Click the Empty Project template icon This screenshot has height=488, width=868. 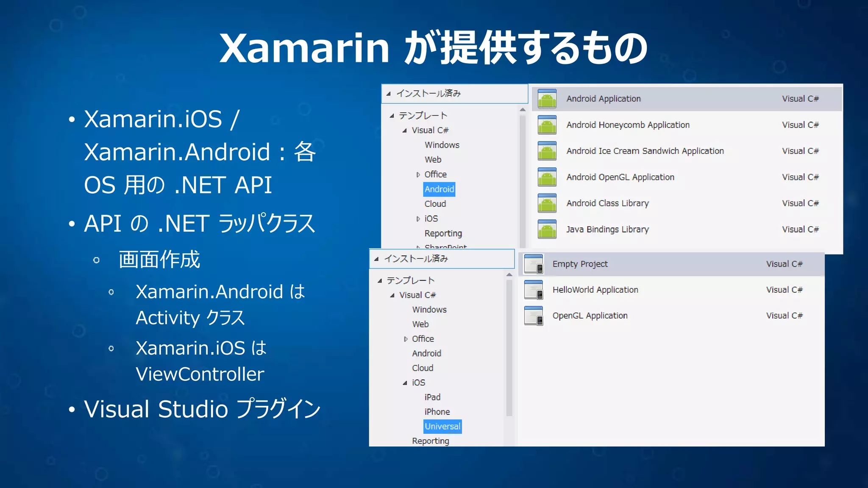(534, 264)
